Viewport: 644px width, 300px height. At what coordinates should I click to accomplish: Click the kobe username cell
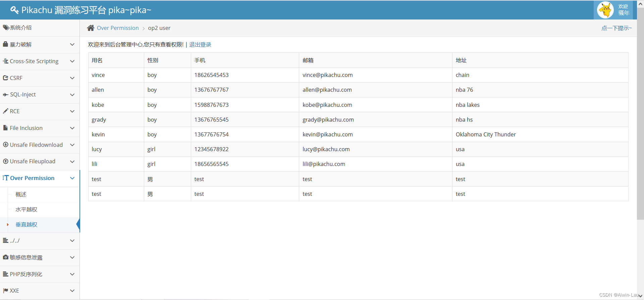point(116,105)
